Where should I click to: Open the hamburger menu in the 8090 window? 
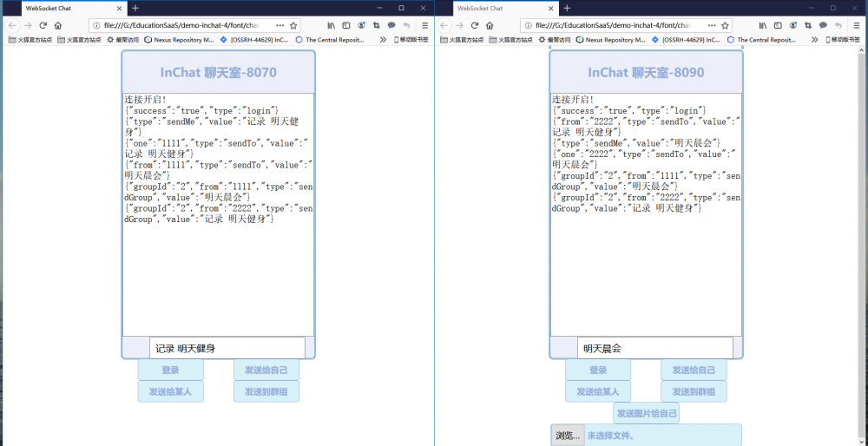click(x=857, y=25)
